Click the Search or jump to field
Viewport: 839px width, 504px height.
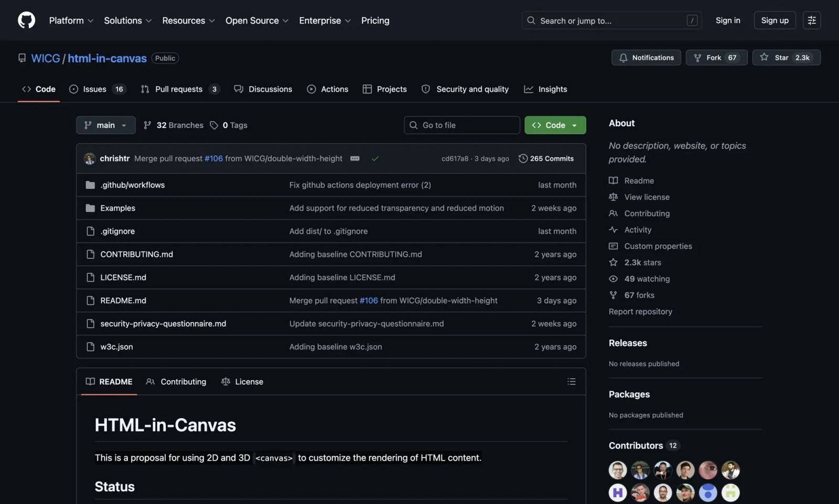point(612,20)
